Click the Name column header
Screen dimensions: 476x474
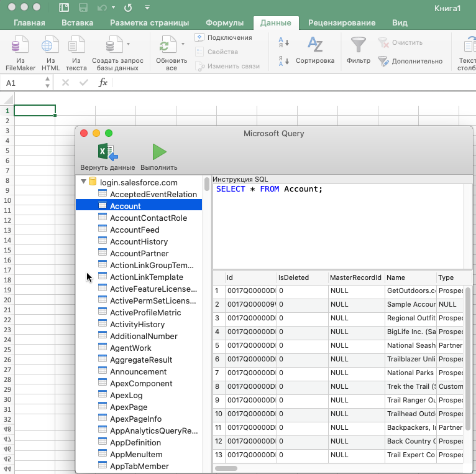410,277
